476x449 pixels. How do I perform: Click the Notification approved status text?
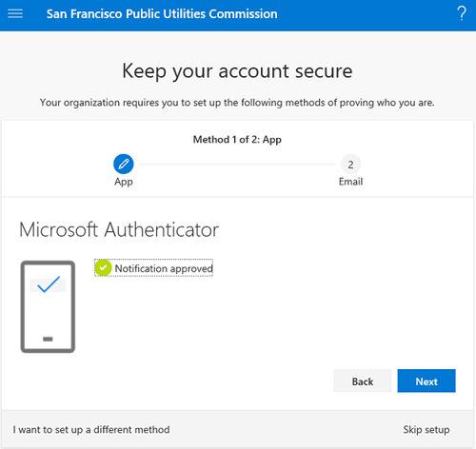164,268
